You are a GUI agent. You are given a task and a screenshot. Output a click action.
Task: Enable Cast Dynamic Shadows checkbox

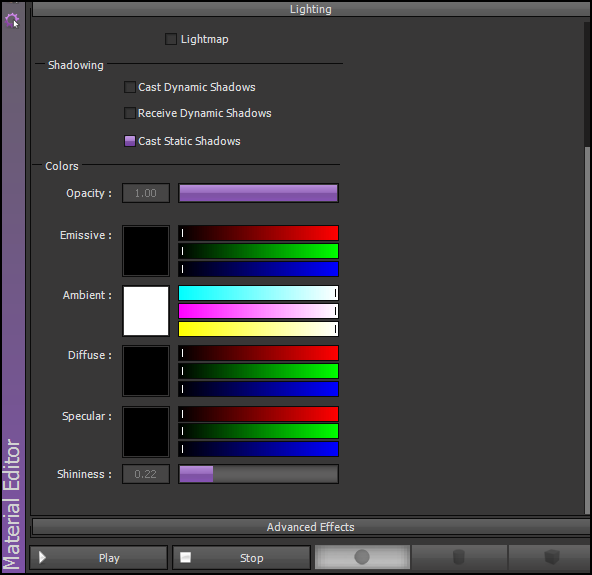pos(130,87)
